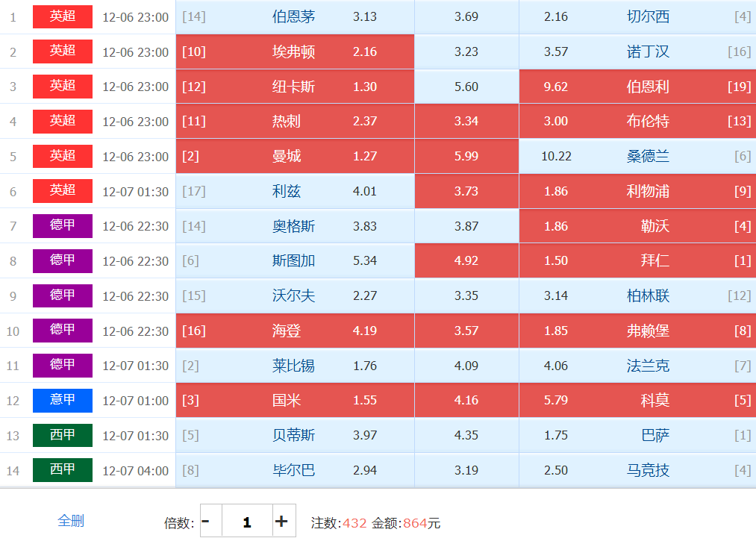
Task: Focus the 倍数 multiplier input field
Action: pyautogui.click(x=246, y=521)
